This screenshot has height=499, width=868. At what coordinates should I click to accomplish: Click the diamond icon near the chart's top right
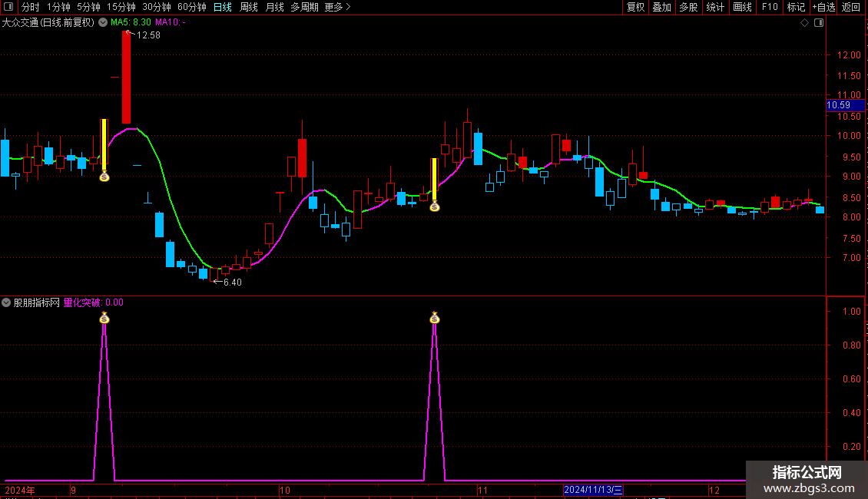point(804,23)
